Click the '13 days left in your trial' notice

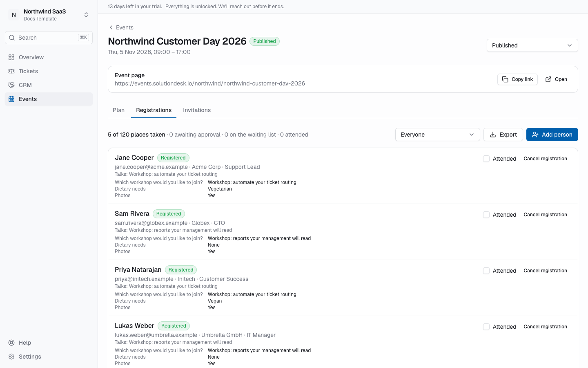[135, 7]
